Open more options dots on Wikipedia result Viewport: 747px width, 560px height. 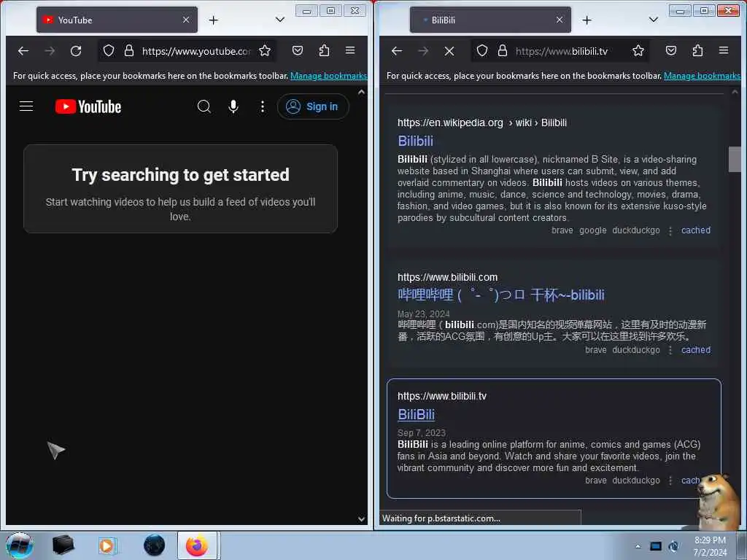pyautogui.click(x=670, y=231)
